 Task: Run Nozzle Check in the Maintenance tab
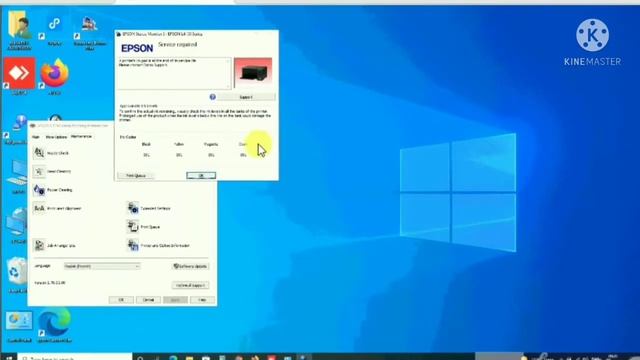pyautogui.click(x=52, y=153)
